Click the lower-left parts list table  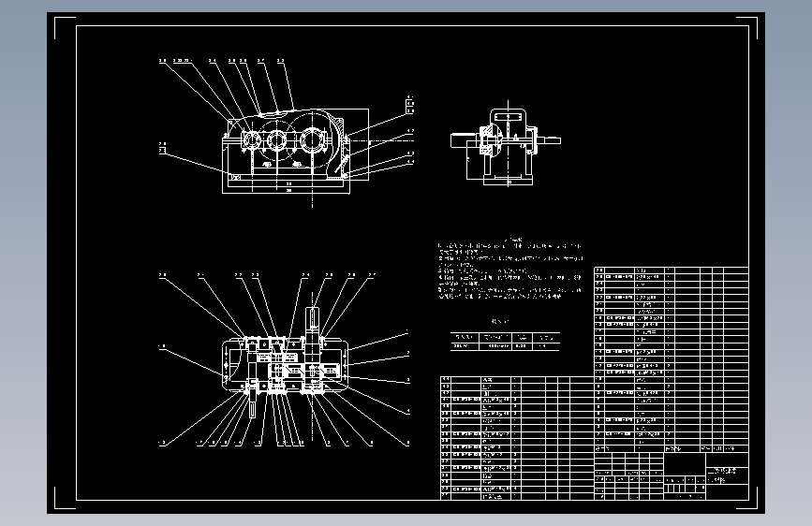click(x=517, y=438)
